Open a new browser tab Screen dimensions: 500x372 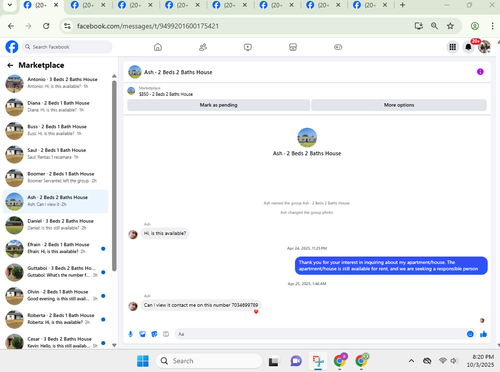[x=402, y=5]
